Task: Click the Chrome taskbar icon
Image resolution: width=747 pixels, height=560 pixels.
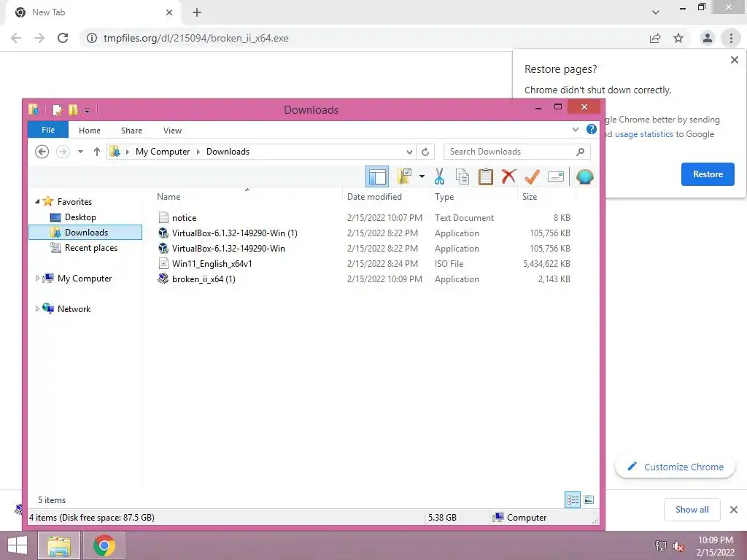Action: (x=104, y=545)
